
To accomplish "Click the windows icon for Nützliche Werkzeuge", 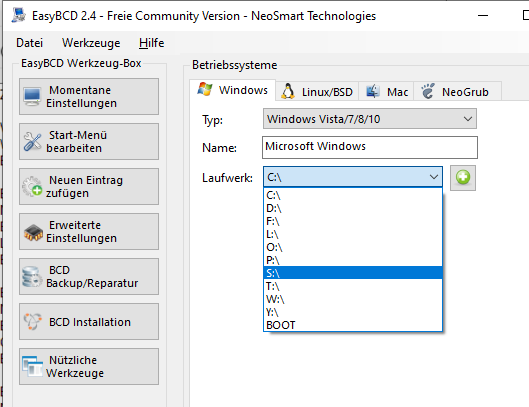I will [33, 366].
